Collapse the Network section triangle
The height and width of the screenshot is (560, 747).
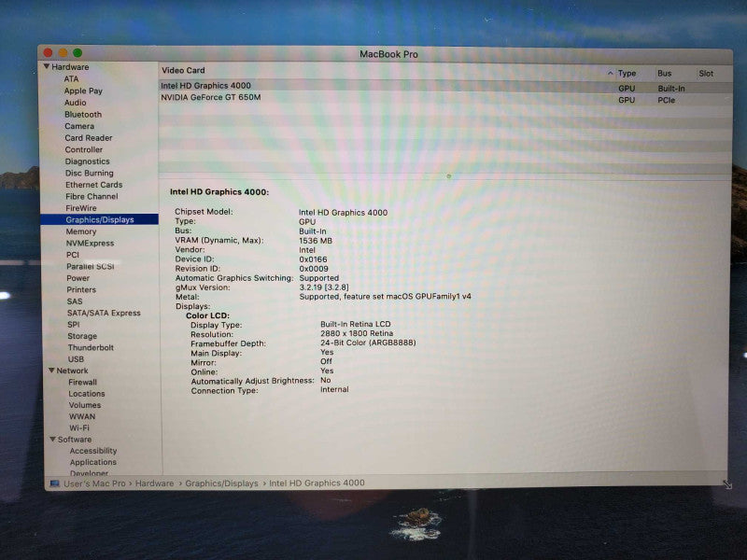51,370
